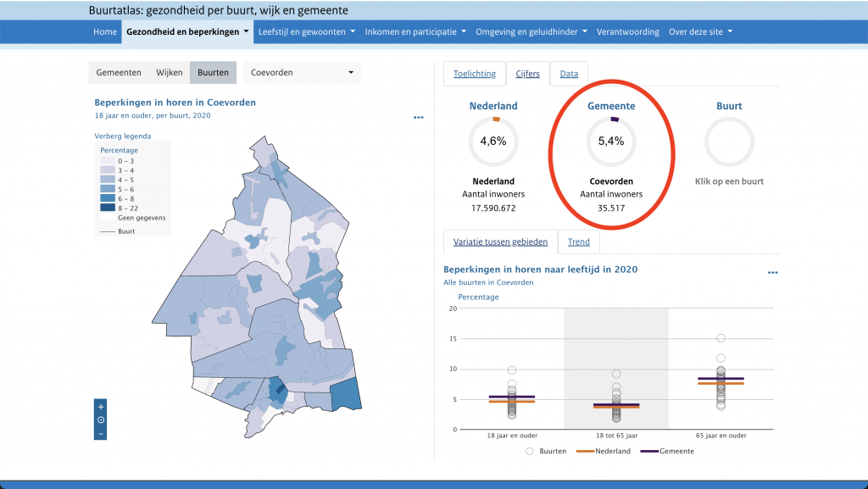Toggle Nederland series in chart legend
This screenshot has height=489, width=868.
(604, 452)
